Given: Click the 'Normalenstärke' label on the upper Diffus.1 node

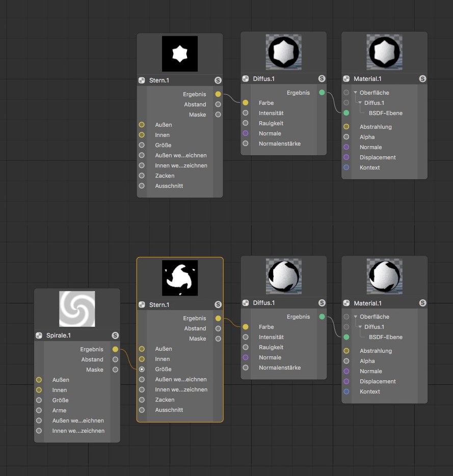Looking at the screenshot, I should [x=280, y=143].
